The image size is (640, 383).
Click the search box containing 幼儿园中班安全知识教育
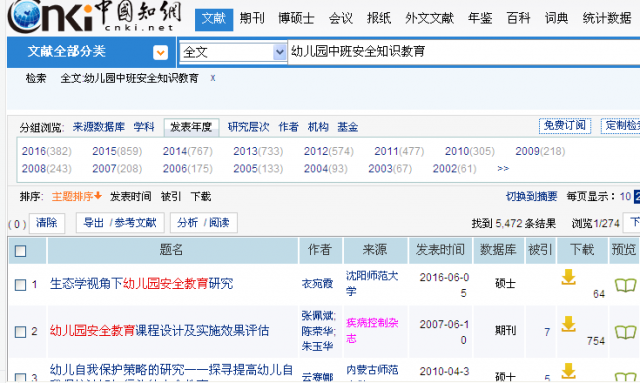[x=464, y=52]
